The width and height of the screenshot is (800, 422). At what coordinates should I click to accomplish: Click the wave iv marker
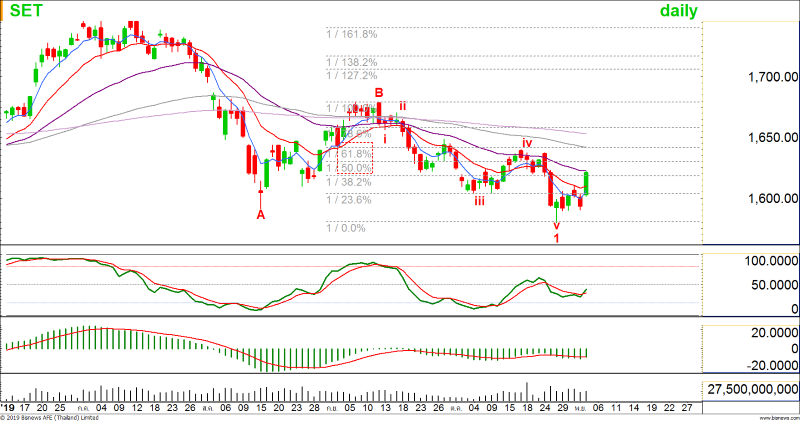(525, 144)
